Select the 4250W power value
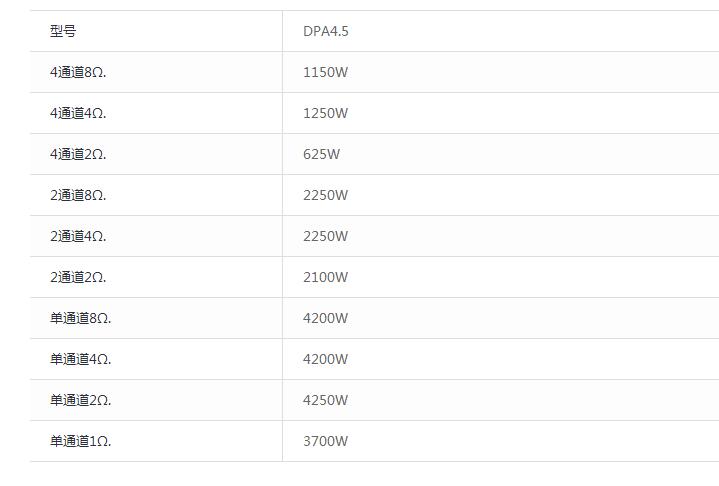The width and height of the screenshot is (719, 486). coord(326,400)
